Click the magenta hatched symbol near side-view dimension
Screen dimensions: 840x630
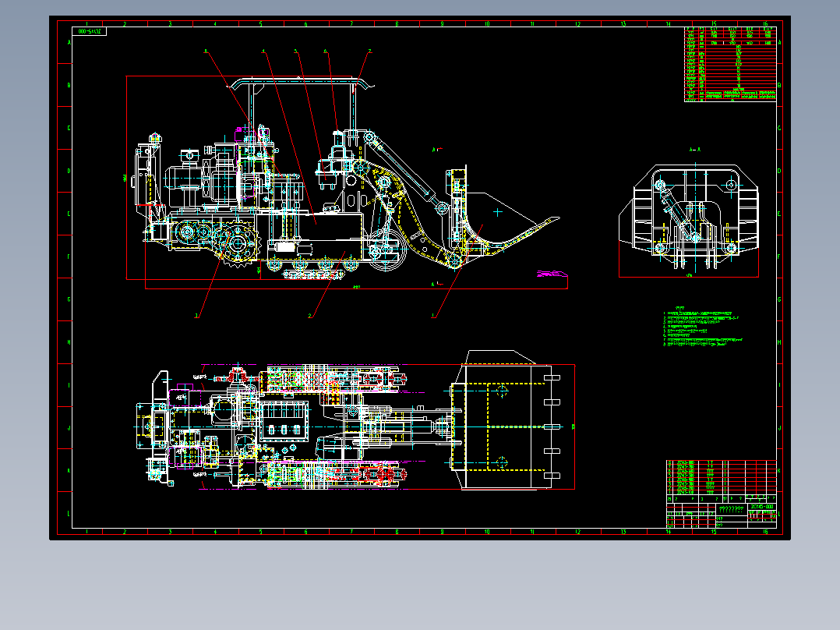tap(552, 274)
